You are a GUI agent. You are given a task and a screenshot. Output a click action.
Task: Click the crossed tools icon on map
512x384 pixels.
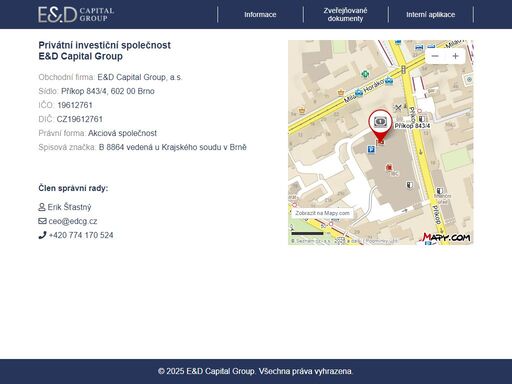pos(398,107)
